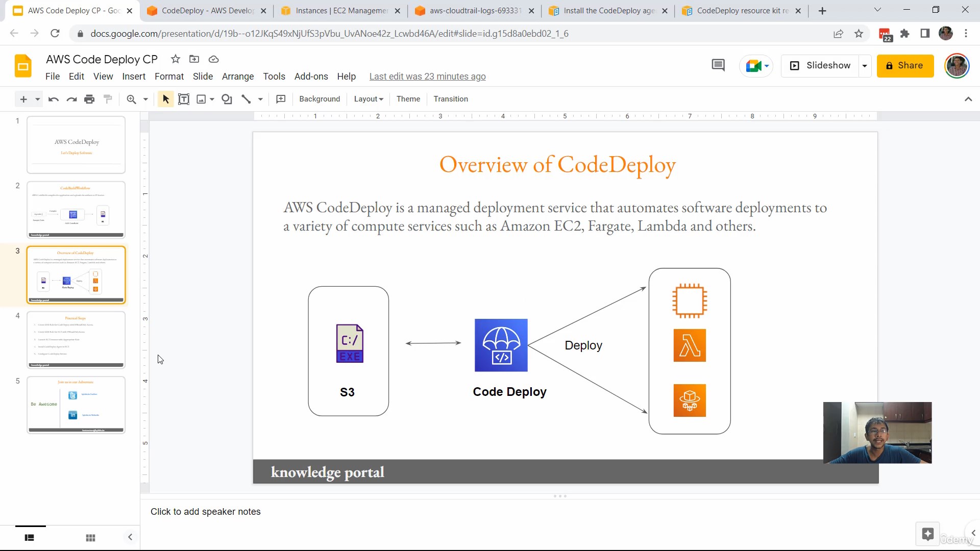The height and width of the screenshot is (551, 980).
Task: Click the Paint format icon
Action: (108, 99)
